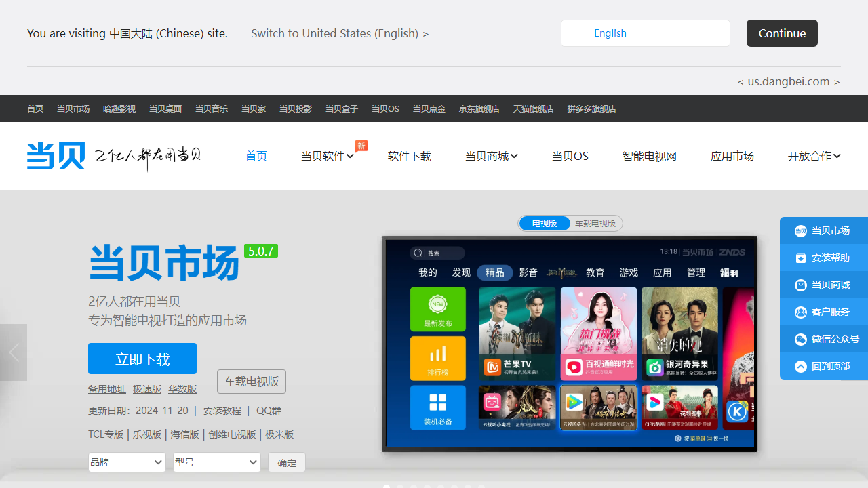Screen dimensions: 868x488
Task: Open 当贝盒子 in top bar
Action: (x=342, y=108)
